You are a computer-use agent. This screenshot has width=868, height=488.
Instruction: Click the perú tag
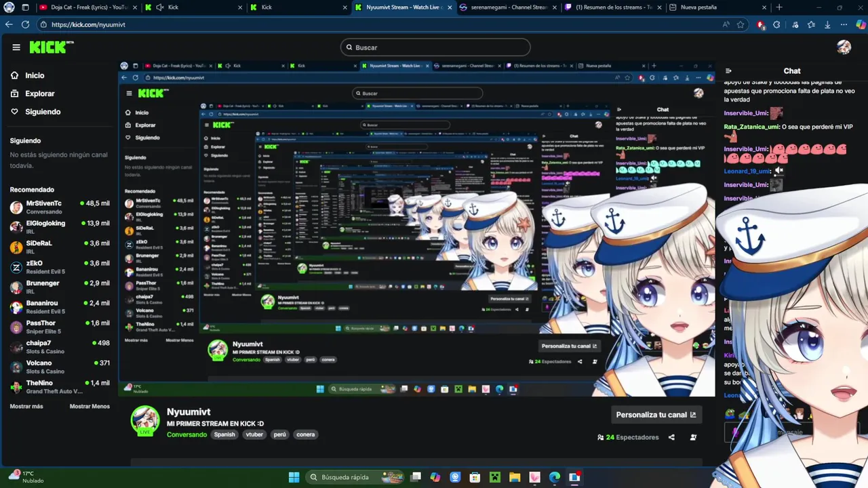[x=280, y=434]
